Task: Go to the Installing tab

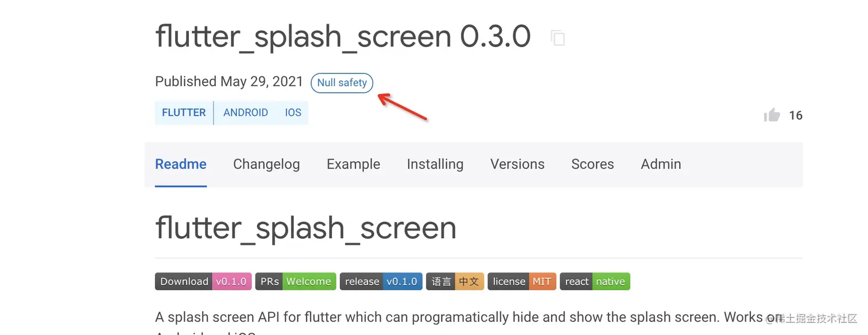Action: (435, 164)
